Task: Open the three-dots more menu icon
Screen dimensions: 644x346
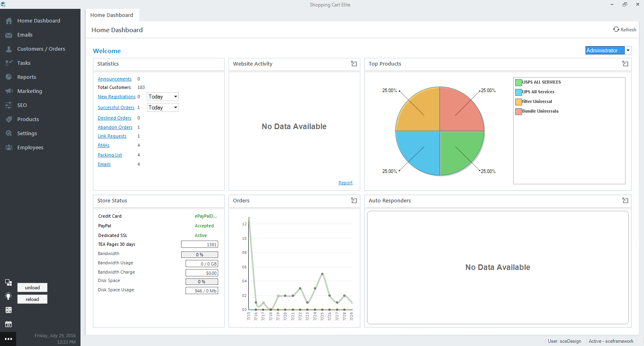Action: click(x=8, y=339)
